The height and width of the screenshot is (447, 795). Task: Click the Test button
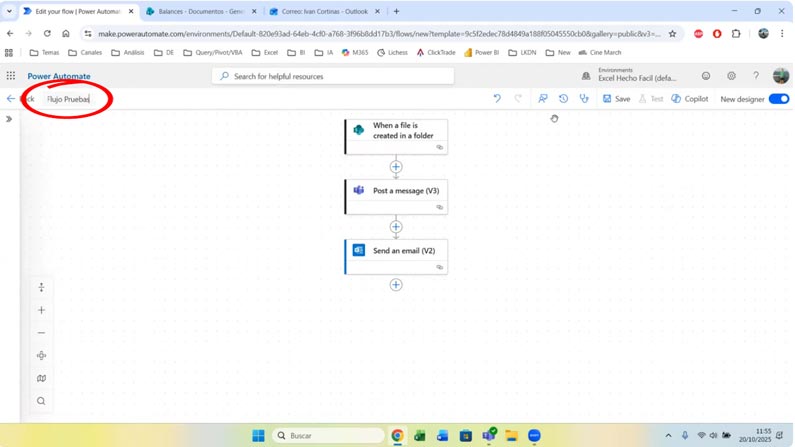coord(651,99)
